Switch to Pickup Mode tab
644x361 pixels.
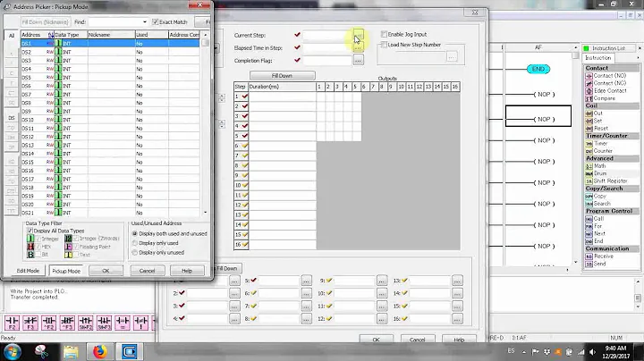point(66,271)
